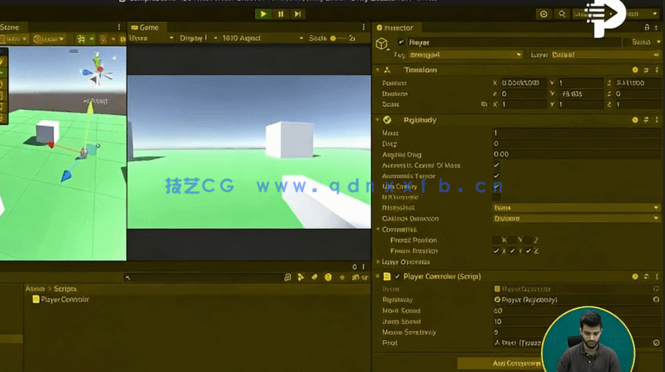Screen dimensions: 665x372
Task: Open the Layer dropdown
Action: point(606,55)
